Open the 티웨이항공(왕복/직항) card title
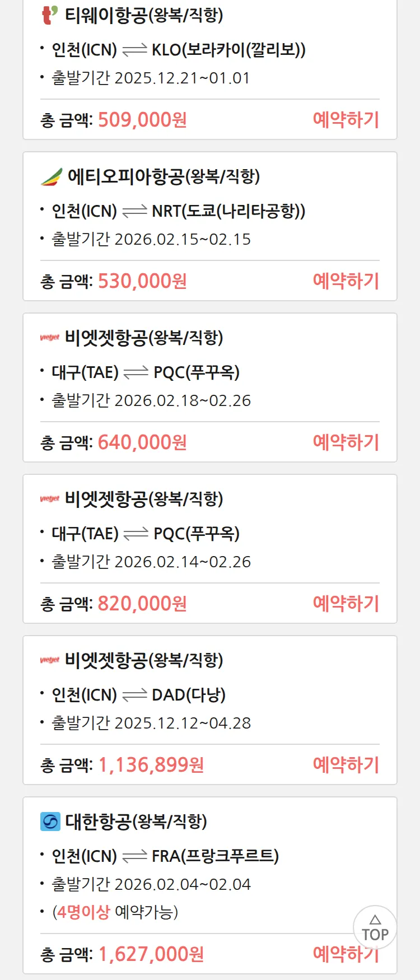 click(x=144, y=15)
